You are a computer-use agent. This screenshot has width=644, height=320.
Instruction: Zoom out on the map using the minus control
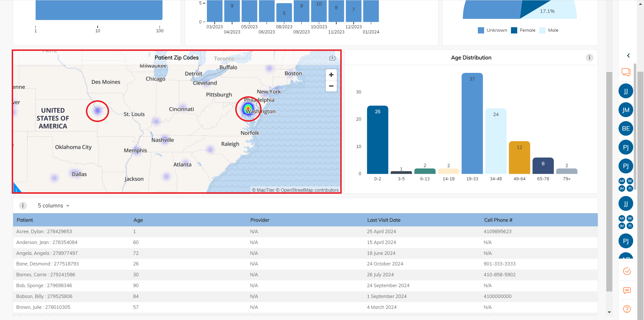(x=331, y=86)
